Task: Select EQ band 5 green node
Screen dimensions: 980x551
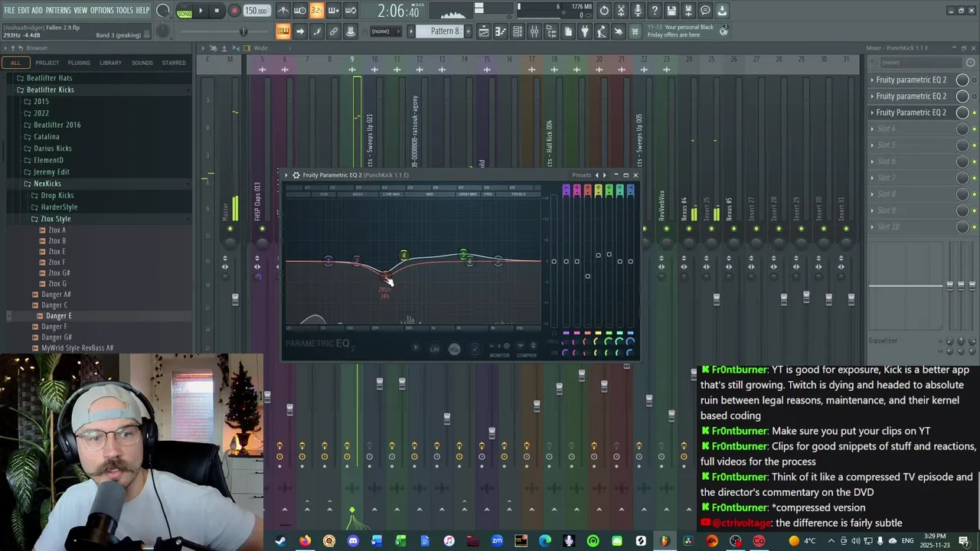Action: [x=463, y=255]
